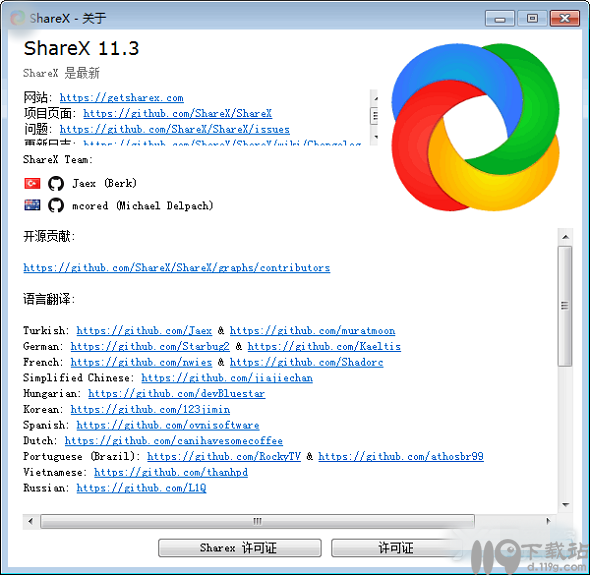Minimize the ShareX about window
590x575 pixels.
500,18
